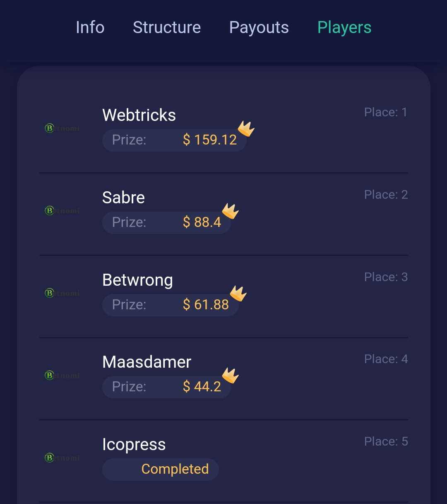
Task: Open the Maasdamer player name
Action: [147, 362]
